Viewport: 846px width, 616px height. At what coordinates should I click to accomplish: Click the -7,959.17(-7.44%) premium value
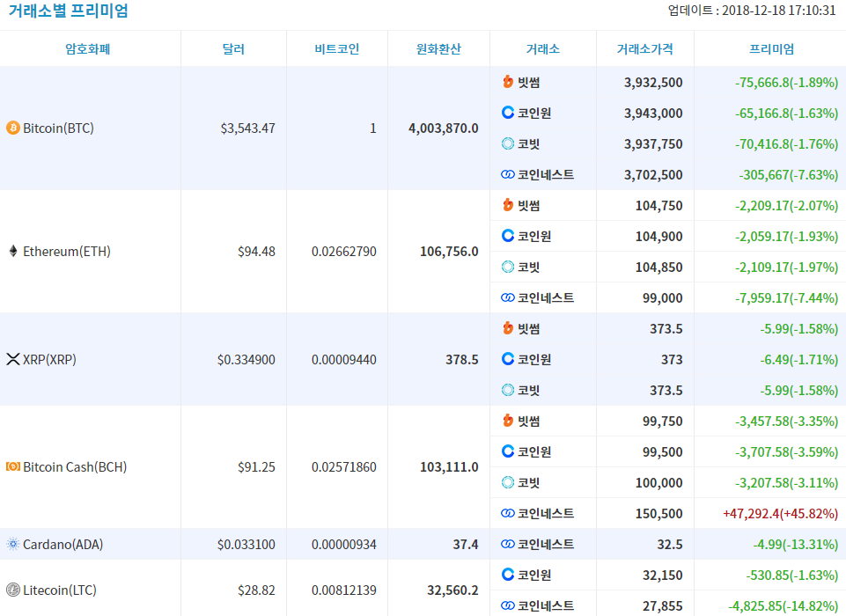[787, 297]
